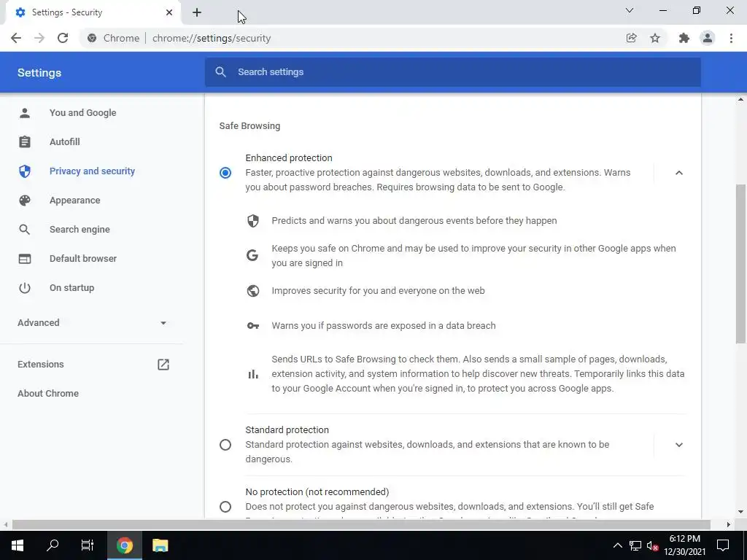The height and width of the screenshot is (560, 747).
Task: Select Enhanced protection radio button
Action: 225,172
